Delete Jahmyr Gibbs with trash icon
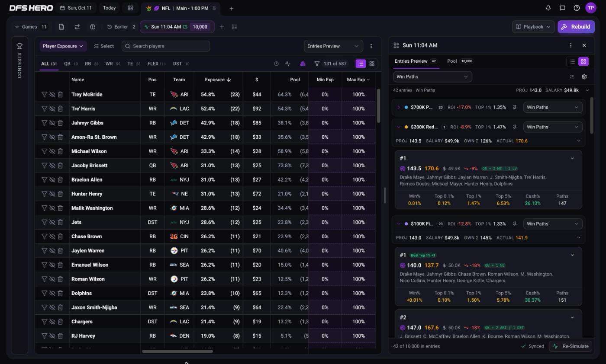Image resolution: width=606 pixels, height=364 pixels. pyautogui.click(x=60, y=123)
